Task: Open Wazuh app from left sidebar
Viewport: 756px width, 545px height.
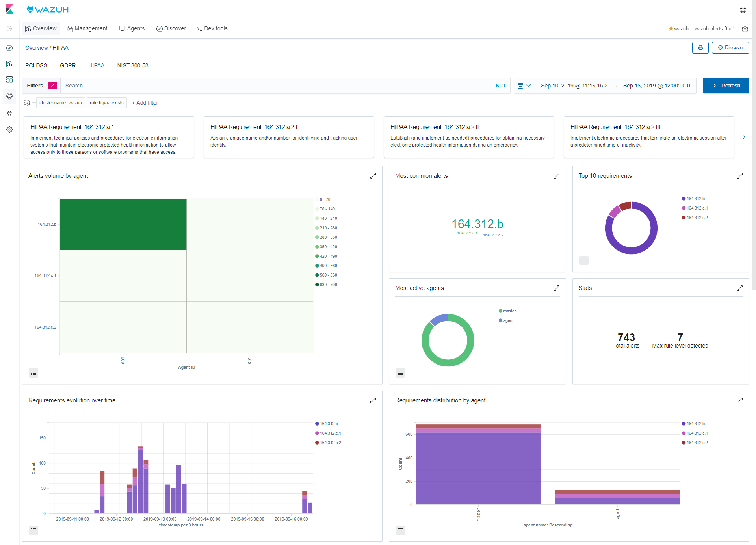Action: pyautogui.click(x=9, y=96)
